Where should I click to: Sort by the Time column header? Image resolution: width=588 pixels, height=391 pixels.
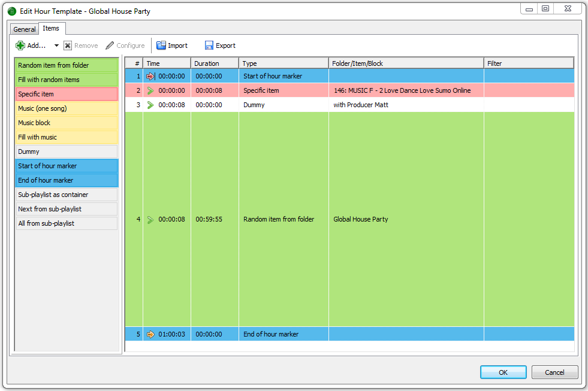point(167,63)
